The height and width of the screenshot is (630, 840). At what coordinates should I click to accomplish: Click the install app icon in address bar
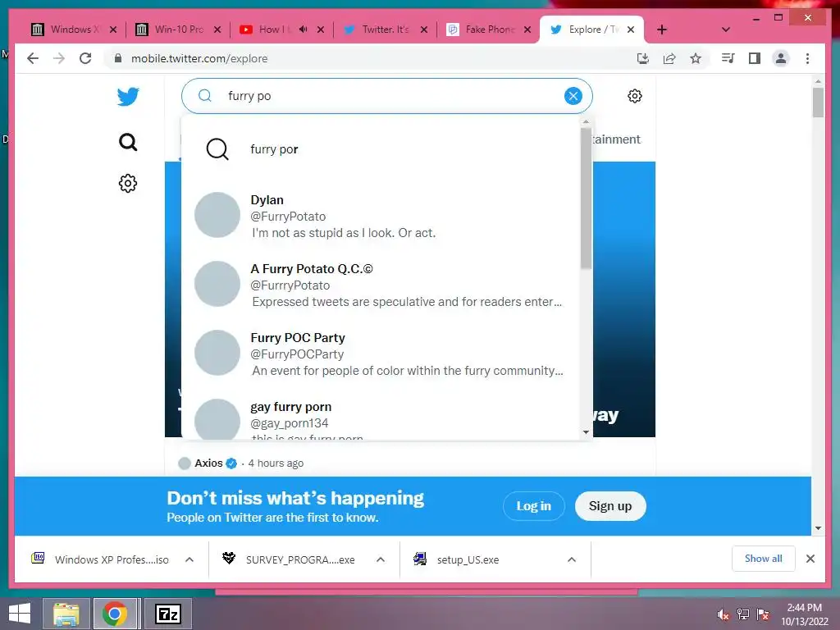tap(643, 58)
